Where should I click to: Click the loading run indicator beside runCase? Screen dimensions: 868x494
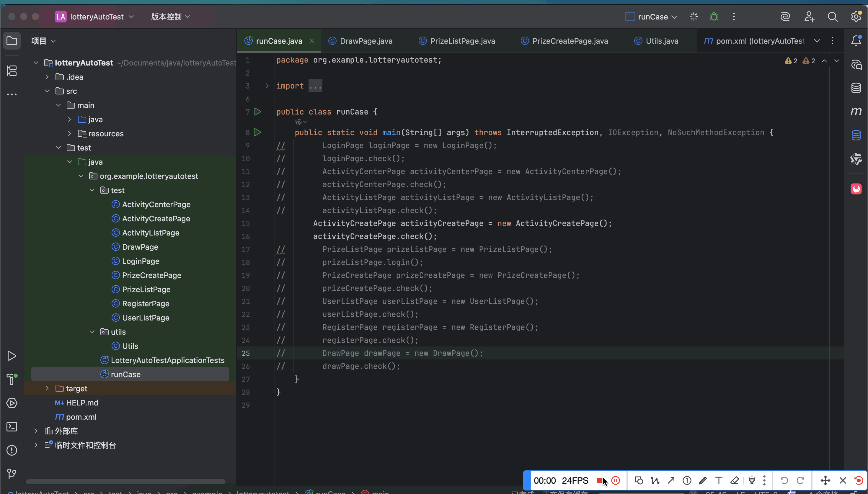tap(694, 17)
